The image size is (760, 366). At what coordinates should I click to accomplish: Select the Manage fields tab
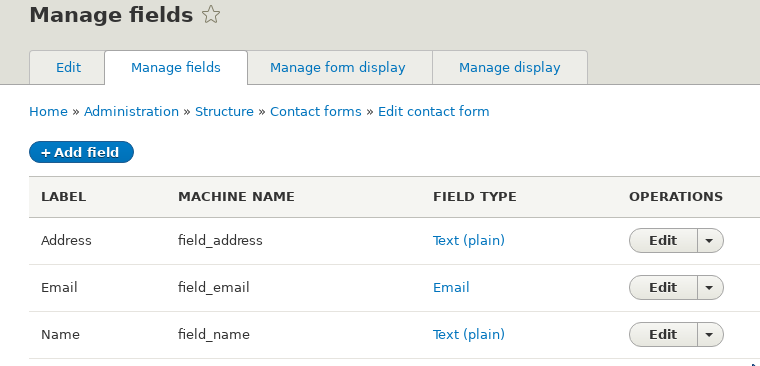[x=176, y=67]
